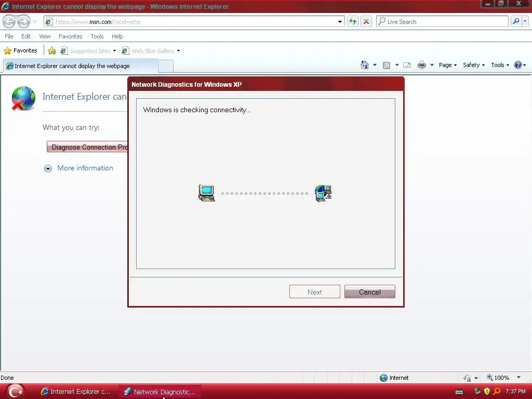Expand the address bar URL history dropdown

point(340,22)
